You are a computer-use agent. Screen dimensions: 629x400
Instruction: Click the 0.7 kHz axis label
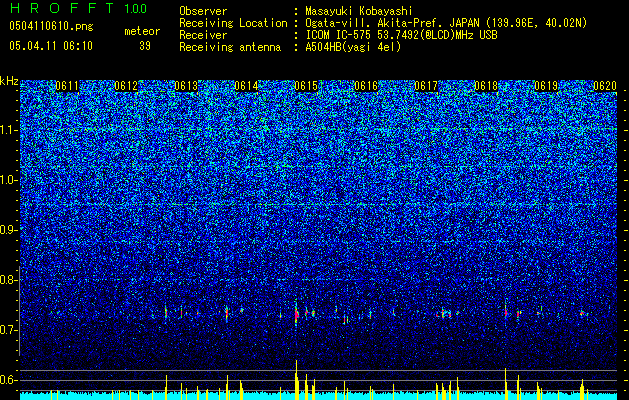click(9, 330)
